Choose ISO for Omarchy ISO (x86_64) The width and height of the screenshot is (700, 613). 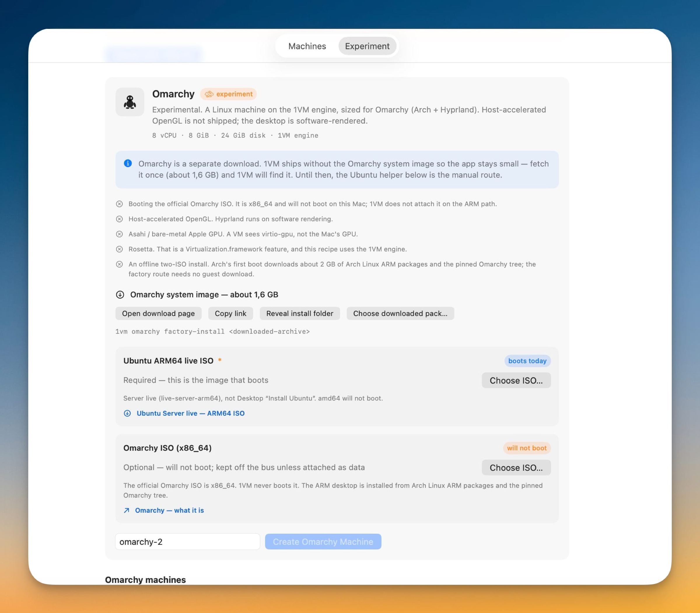tap(516, 468)
